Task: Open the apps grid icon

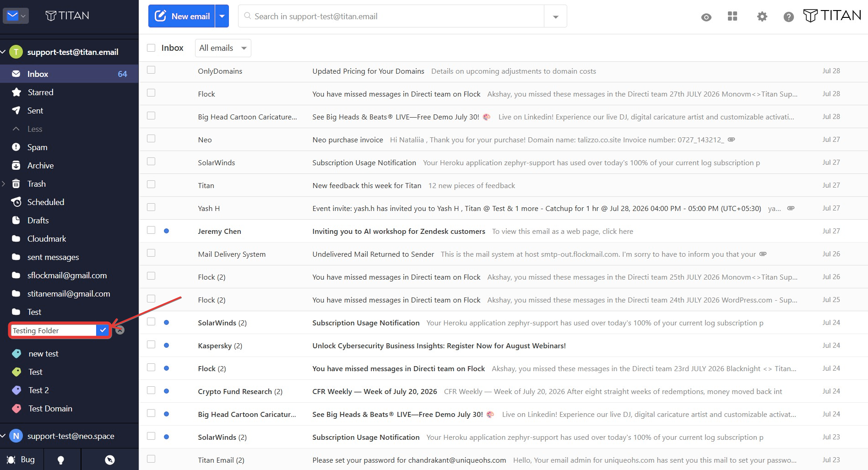Action: 732,16
